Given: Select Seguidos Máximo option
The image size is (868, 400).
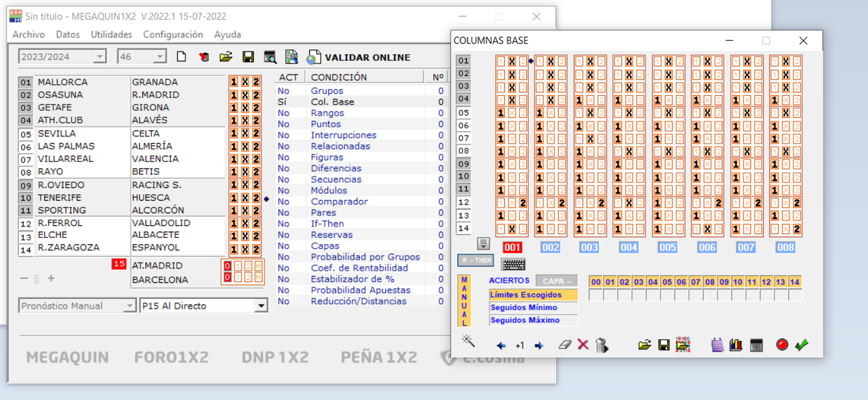Looking at the screenshot, I should pos(534,320).
